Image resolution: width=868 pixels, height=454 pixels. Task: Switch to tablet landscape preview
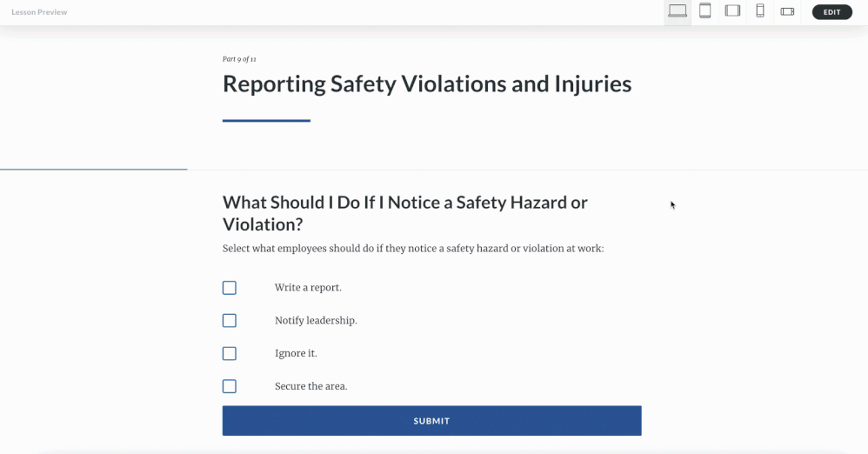click(x=732, y=11)
